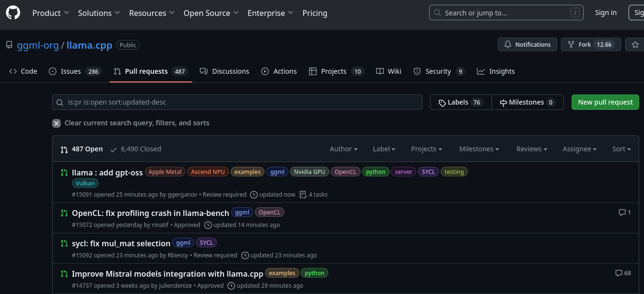Open the Improve Mistral models integration pull request
The image size is (644, 294).
(168, 274)
